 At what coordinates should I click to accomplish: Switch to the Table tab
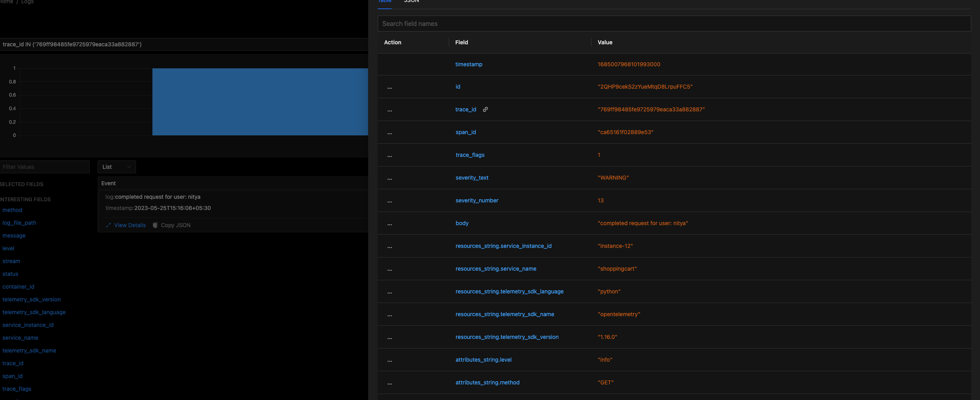pos(384,2)
